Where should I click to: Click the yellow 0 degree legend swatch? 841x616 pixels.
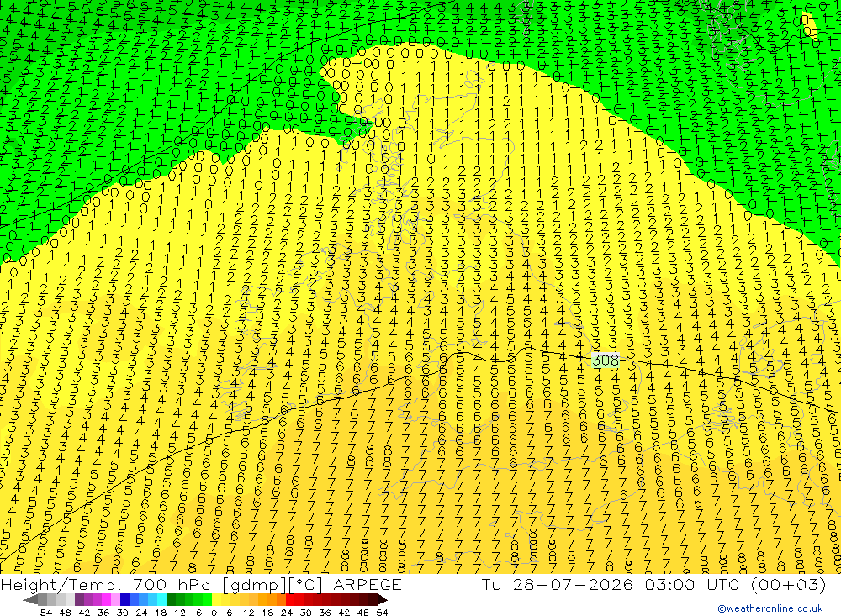[x=217, y=599]
